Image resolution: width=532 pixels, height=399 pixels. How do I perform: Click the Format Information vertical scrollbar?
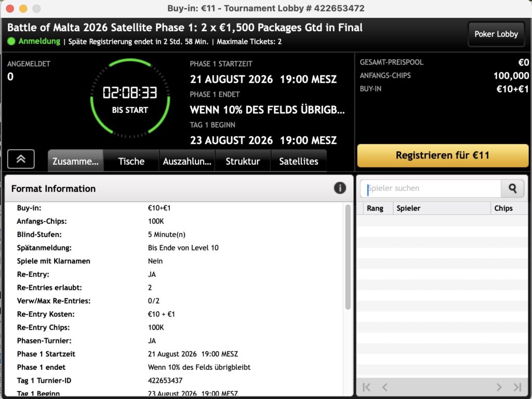click(x=348, y=257)
